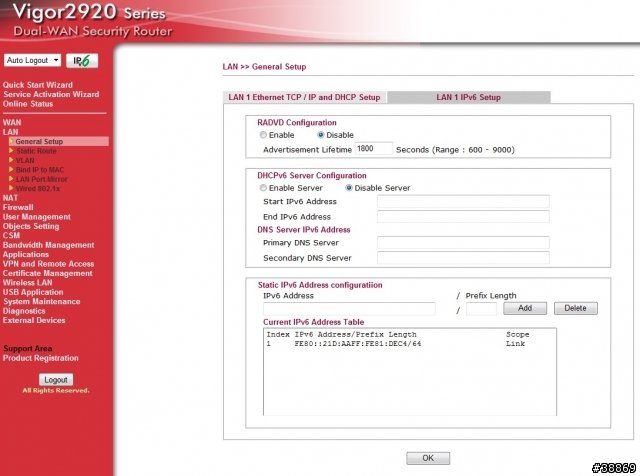Click the yellow arrow beside VLAN
The width and height of the screenshot is (640, 476).
click(x=11, y=160)
